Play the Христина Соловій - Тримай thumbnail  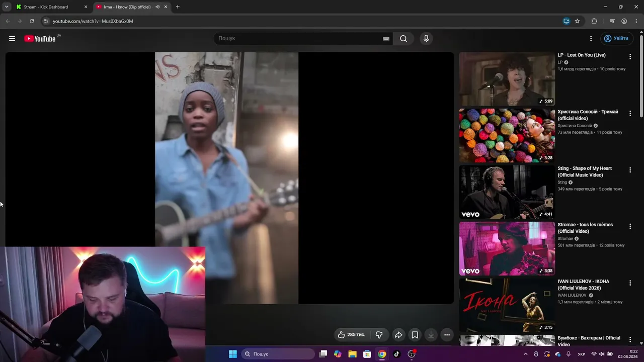click(507, 136)
